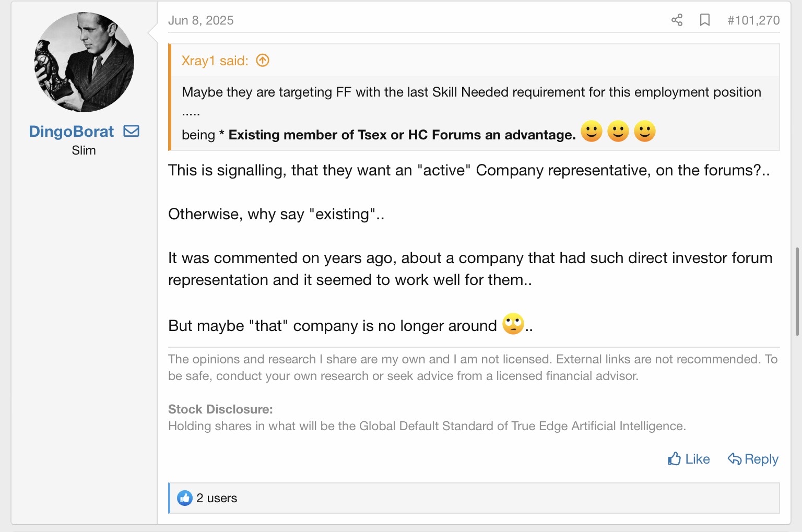The width and height of the screenshot is (802, 532).
Task: Click the first smiley emoji in quote
Action: pyautogui.click(x=591, y=131)
